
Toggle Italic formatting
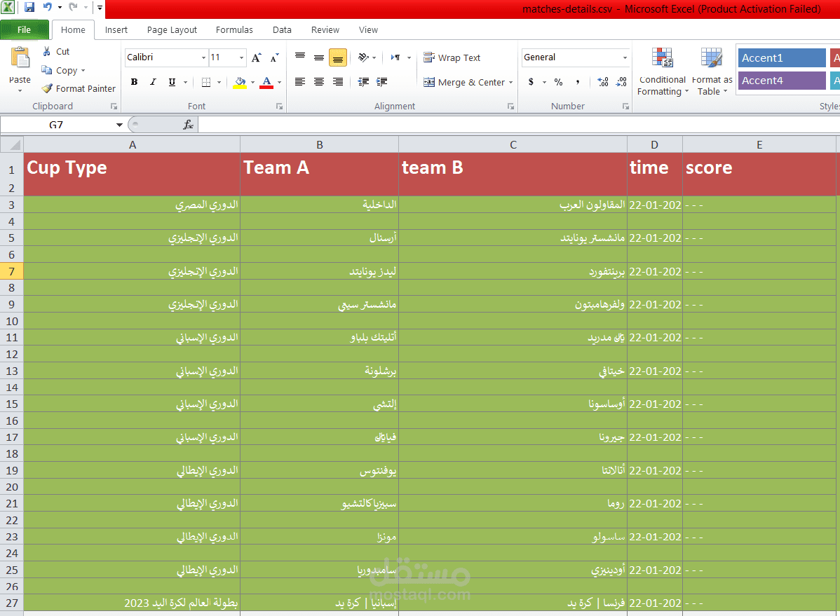tap(153, 82)
